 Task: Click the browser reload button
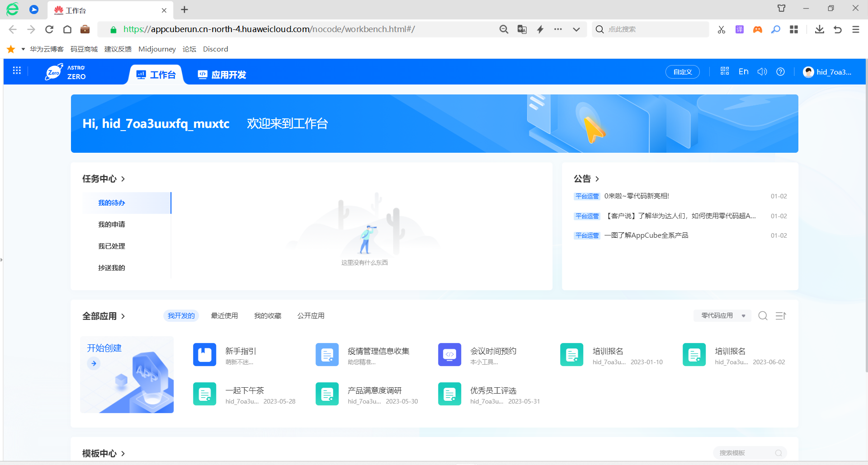pyautogui.click(x=49, y=29)
